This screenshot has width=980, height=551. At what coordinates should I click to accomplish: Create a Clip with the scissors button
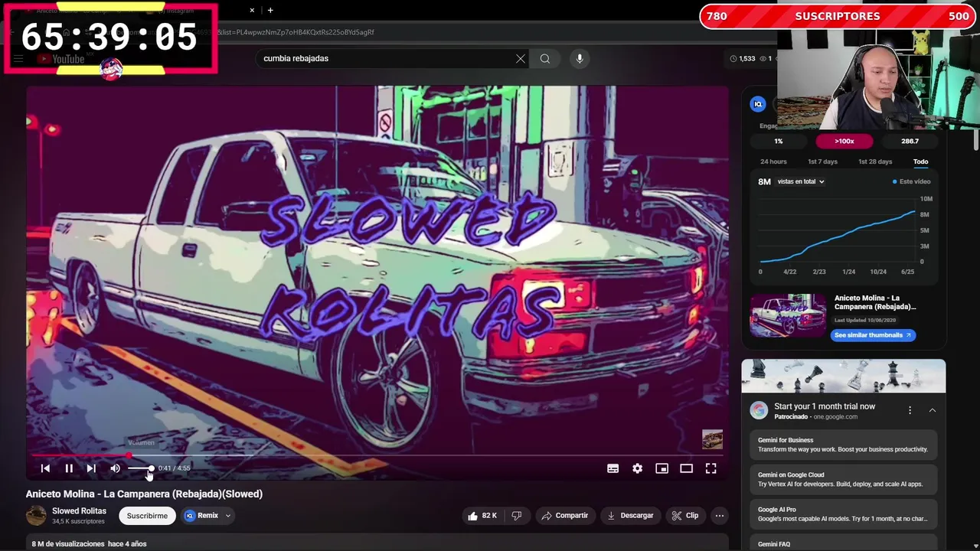[685, 516]
